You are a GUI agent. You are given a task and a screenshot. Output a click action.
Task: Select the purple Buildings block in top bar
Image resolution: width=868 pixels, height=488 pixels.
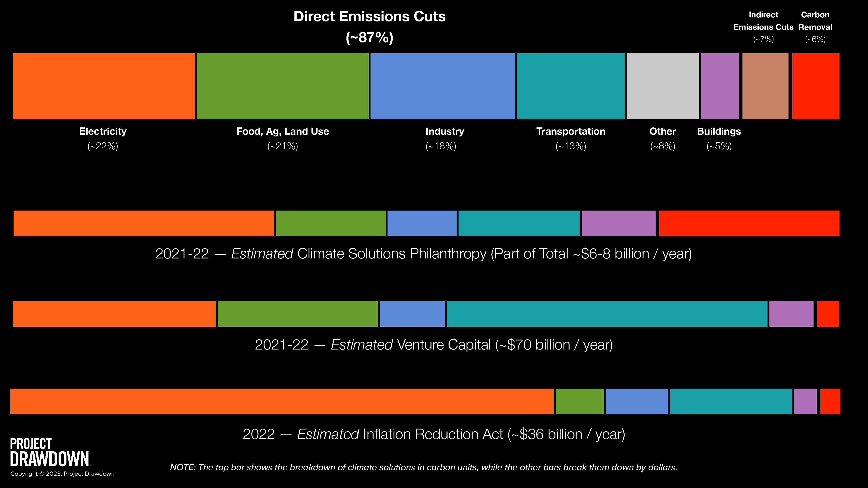click(719, 86)
